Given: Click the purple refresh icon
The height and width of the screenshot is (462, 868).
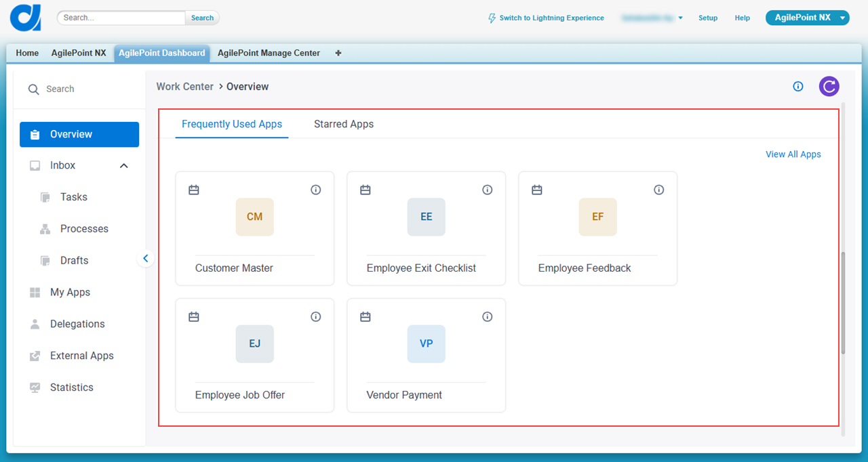Looking at the screenshot, I should (x=829, y=86).
